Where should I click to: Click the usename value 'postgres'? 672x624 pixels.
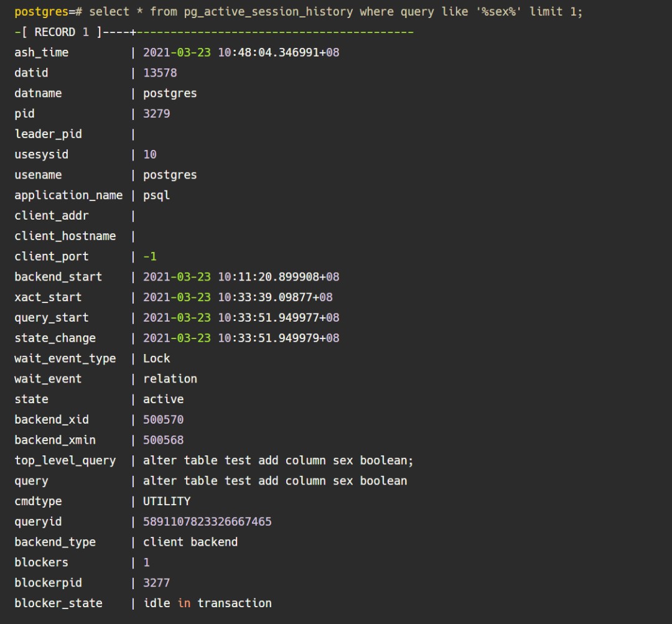(170, 175)
